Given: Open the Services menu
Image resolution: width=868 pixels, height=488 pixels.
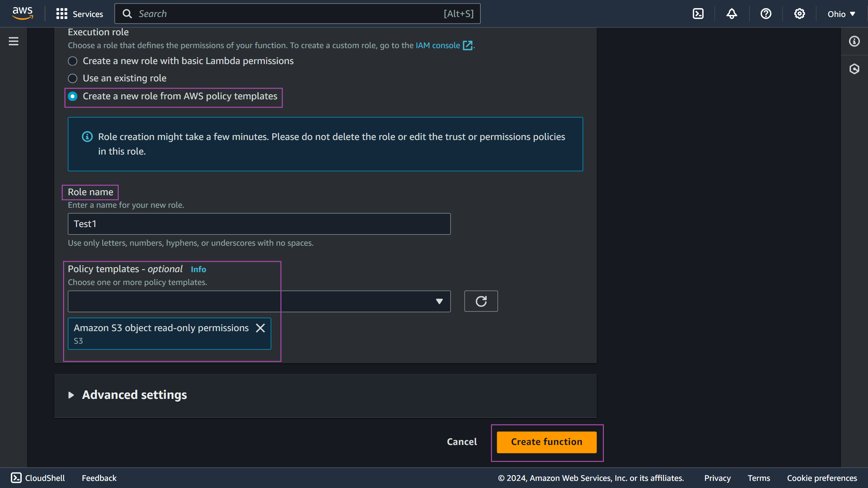Looking at the screenshot, I should 79,14.
